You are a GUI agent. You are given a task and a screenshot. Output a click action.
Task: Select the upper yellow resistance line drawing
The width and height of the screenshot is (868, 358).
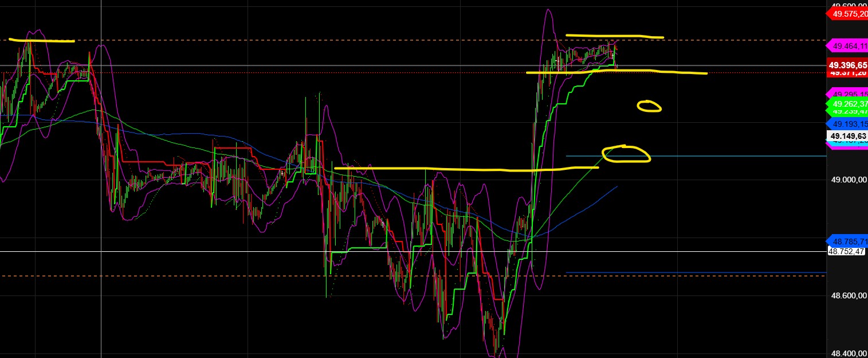[x=613, y=36]
